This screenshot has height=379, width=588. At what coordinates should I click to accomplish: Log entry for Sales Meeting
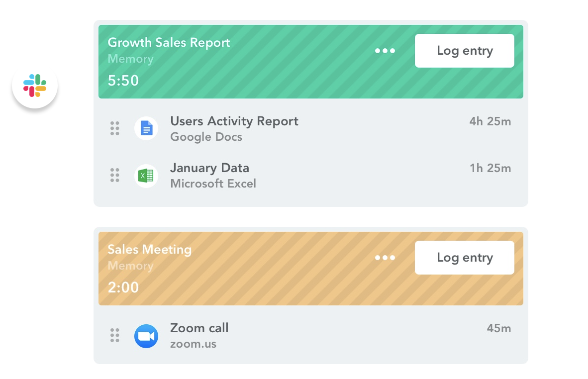coord(465,258)
